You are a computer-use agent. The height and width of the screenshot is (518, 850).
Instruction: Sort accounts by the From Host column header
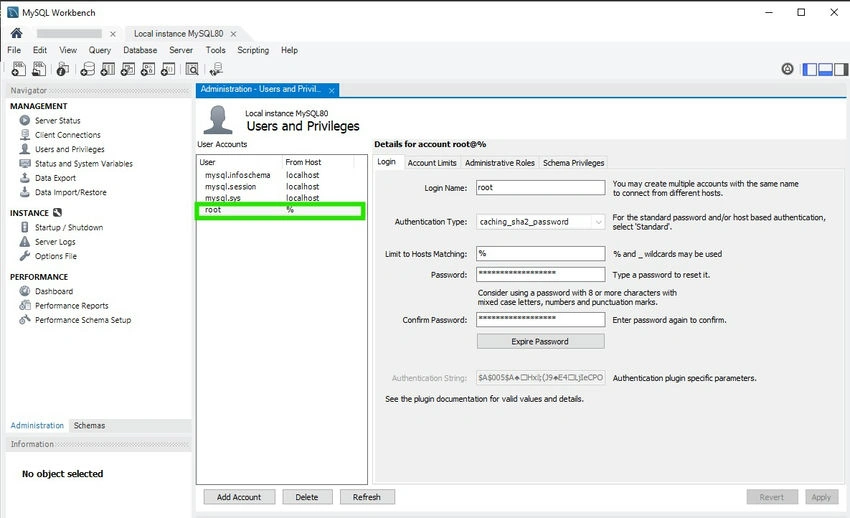click(318, 162)
